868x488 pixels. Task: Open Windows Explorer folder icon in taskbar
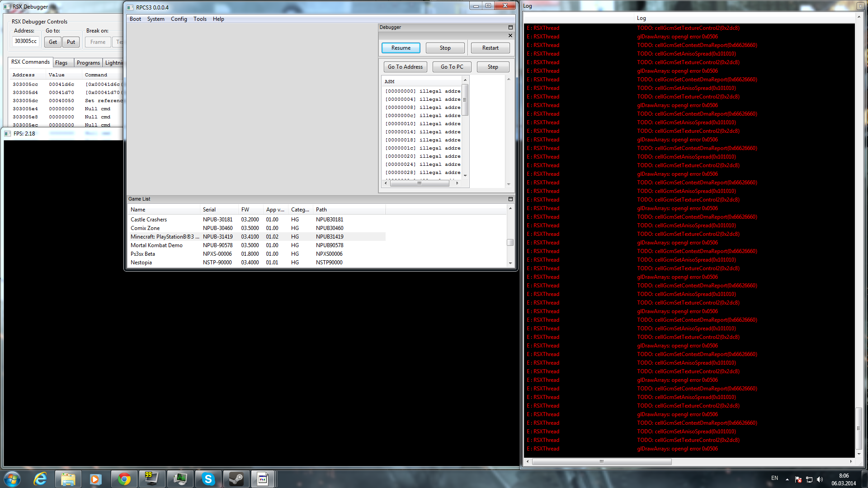[x=68, y=479]
